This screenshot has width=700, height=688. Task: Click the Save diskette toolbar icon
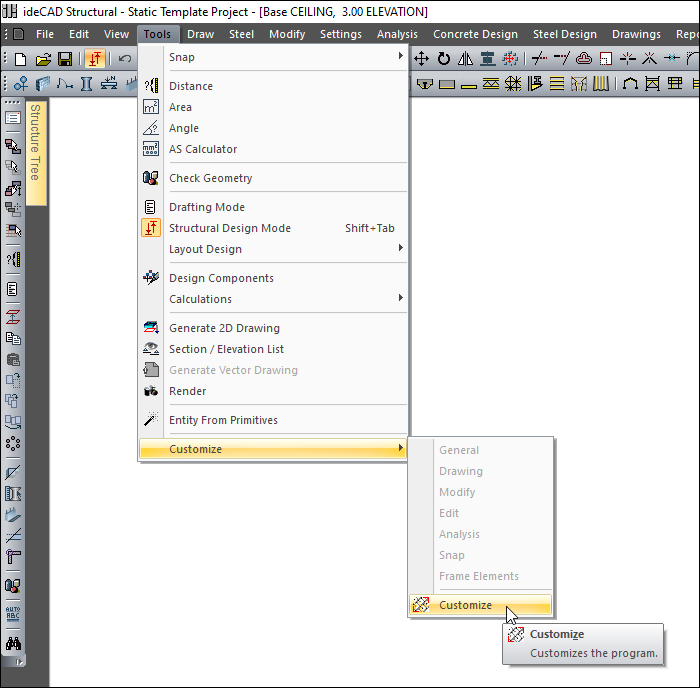(65, 59)
